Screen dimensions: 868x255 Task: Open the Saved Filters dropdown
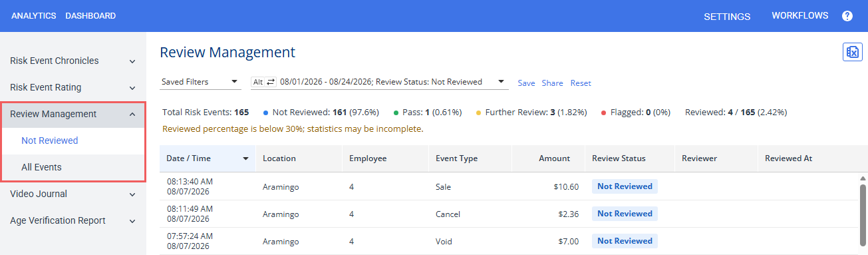(200, 82)
